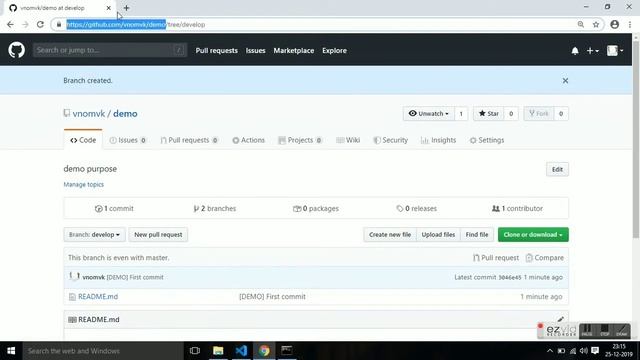
Task: Click New pull request
Action: [x=158, y=235]
